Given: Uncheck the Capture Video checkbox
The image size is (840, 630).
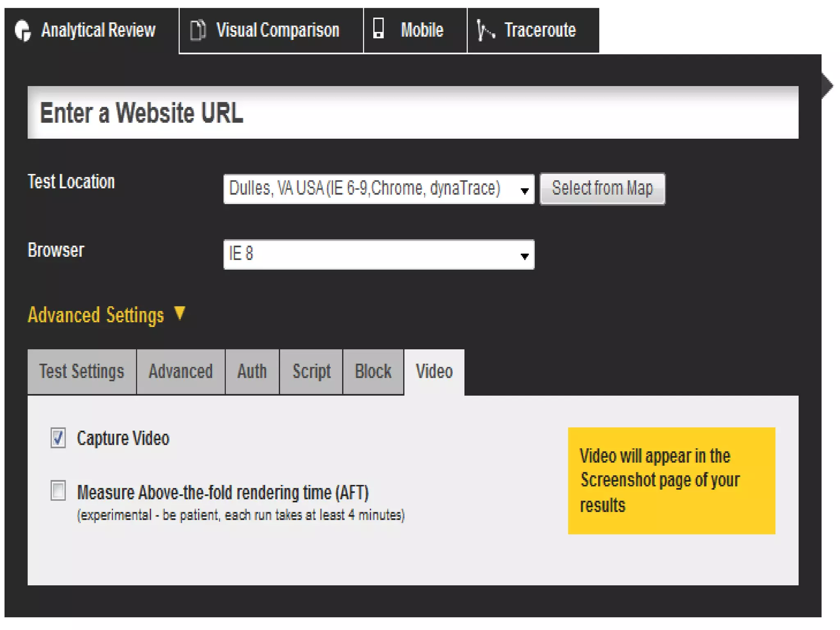Looking at the screenshot, I should [58, 438].
